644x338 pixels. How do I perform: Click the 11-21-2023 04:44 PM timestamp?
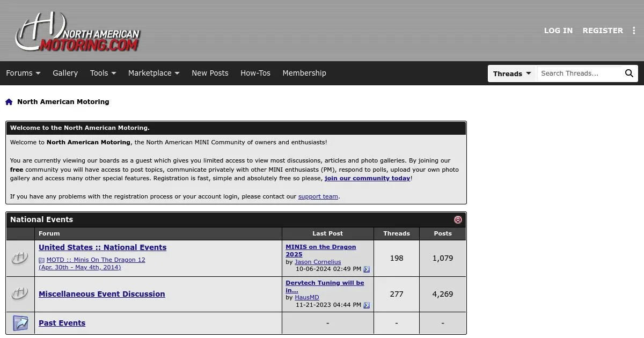tap(328, 305)
